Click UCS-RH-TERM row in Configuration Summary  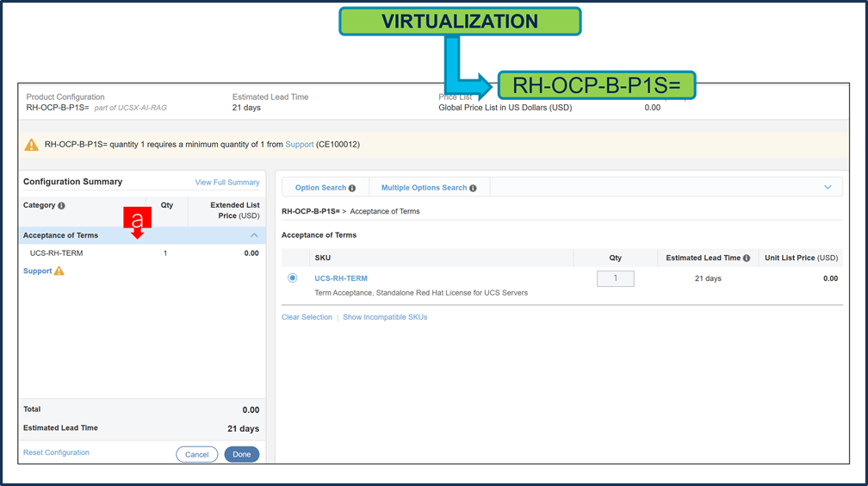pyautogui.click(x=142, y=253)
